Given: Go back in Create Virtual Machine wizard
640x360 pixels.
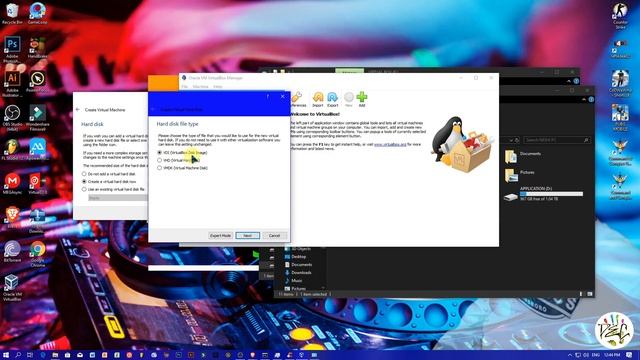Looking at the screenshot, I should click(78, 110).
